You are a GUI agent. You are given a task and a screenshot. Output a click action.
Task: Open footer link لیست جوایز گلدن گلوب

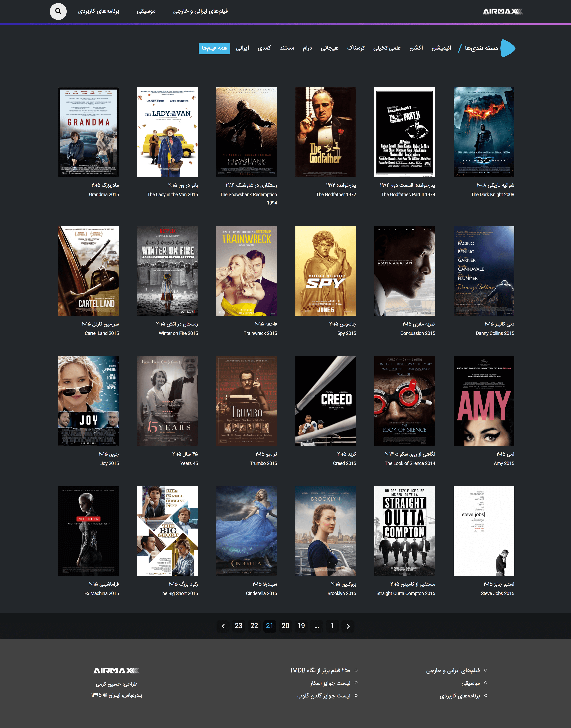(x=324, y=695)
